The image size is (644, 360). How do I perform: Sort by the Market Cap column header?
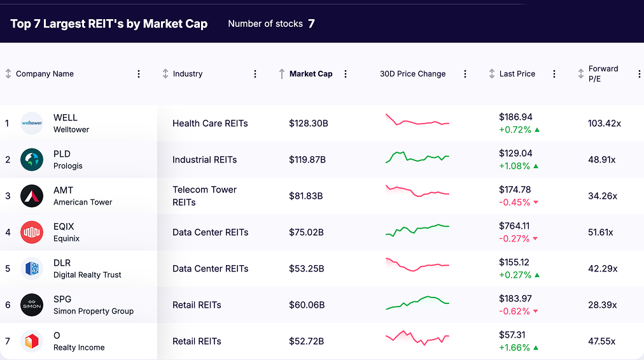click(311, 74)
